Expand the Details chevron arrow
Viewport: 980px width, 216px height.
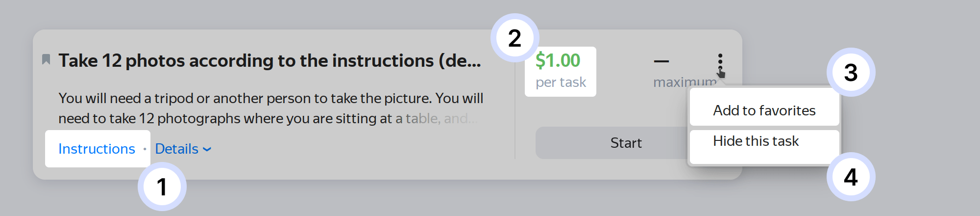(207, 149)
